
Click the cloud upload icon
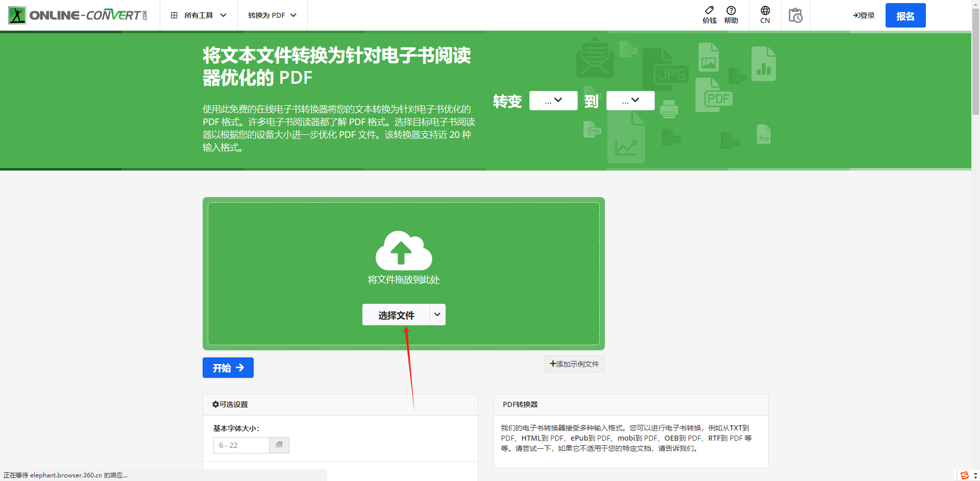coord(403,251)
